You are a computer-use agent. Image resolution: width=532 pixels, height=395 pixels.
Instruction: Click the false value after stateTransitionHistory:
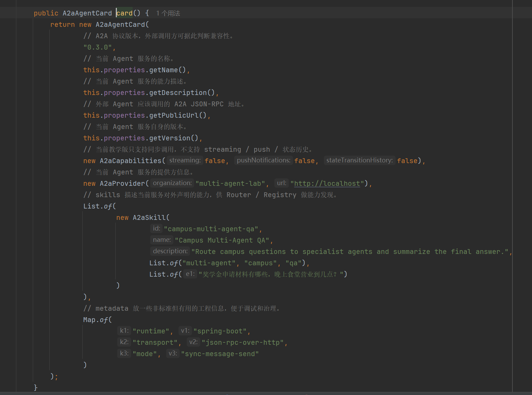407,161
